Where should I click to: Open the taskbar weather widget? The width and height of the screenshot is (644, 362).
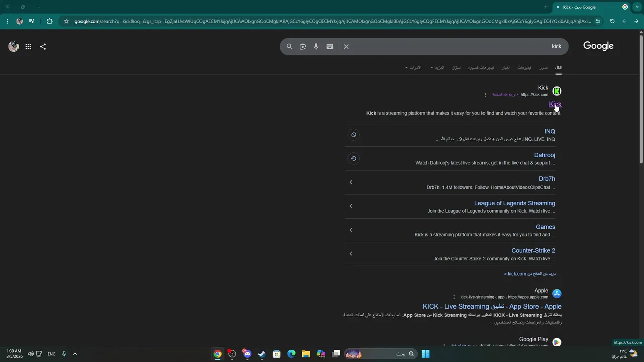point(624,354)
